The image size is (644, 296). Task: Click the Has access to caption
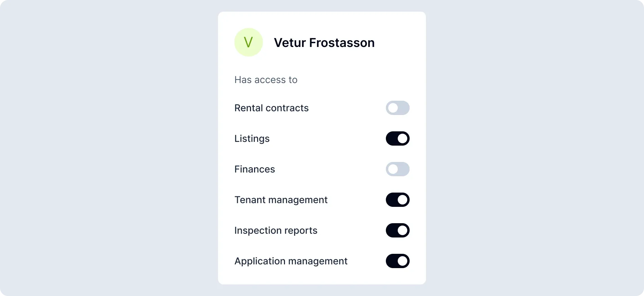pyautogui.click(x=266, y=80)
